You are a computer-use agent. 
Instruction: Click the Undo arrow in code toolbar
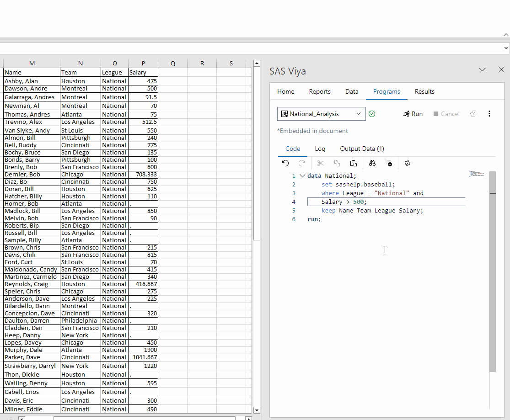[x=285, y=163]
